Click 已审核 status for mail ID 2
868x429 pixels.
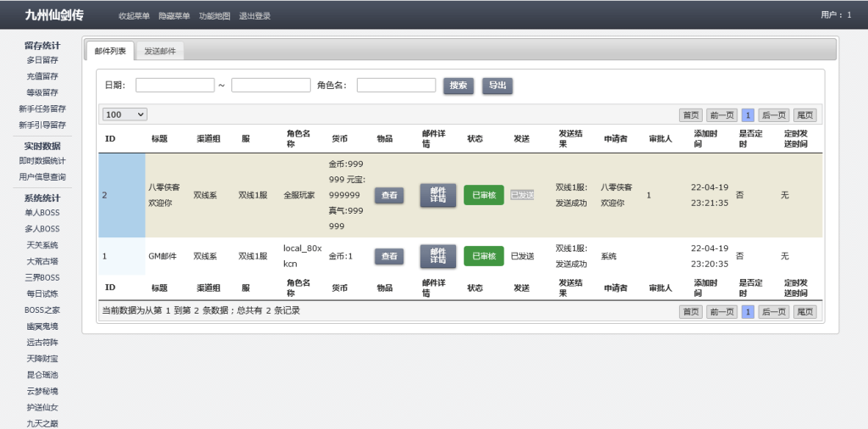tap(484, 195)
